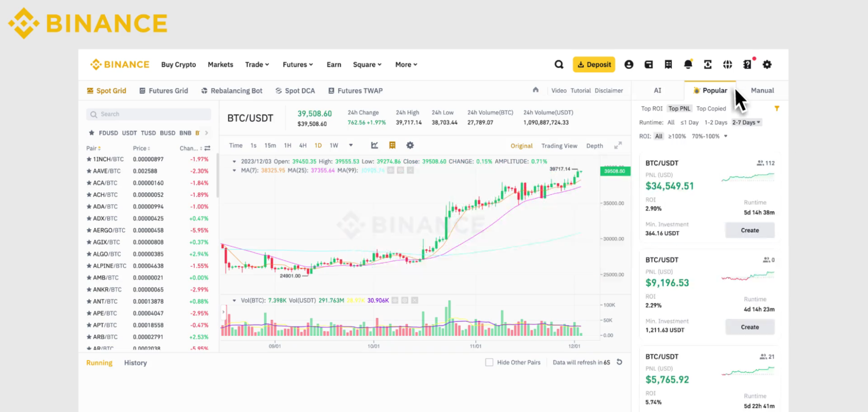
Task: Open the search icon in the navbar
Action: pyautogui.click(x=559, y=64)
